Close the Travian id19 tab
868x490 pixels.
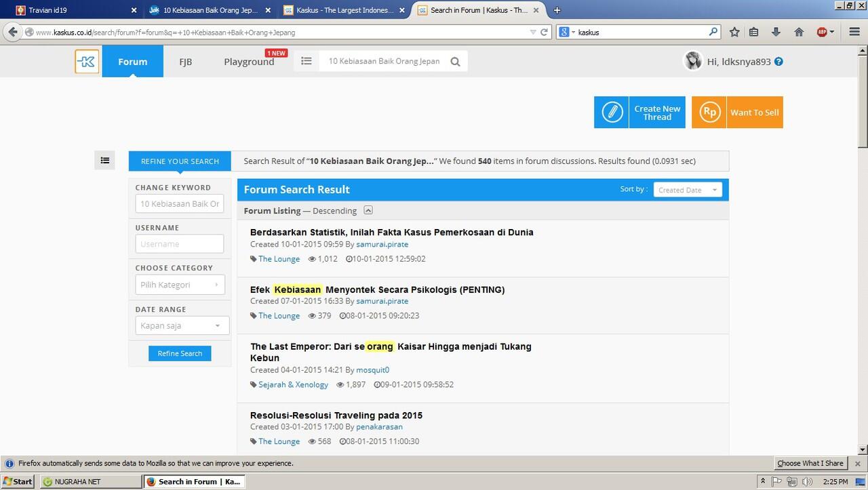click(x=134, y=10)
